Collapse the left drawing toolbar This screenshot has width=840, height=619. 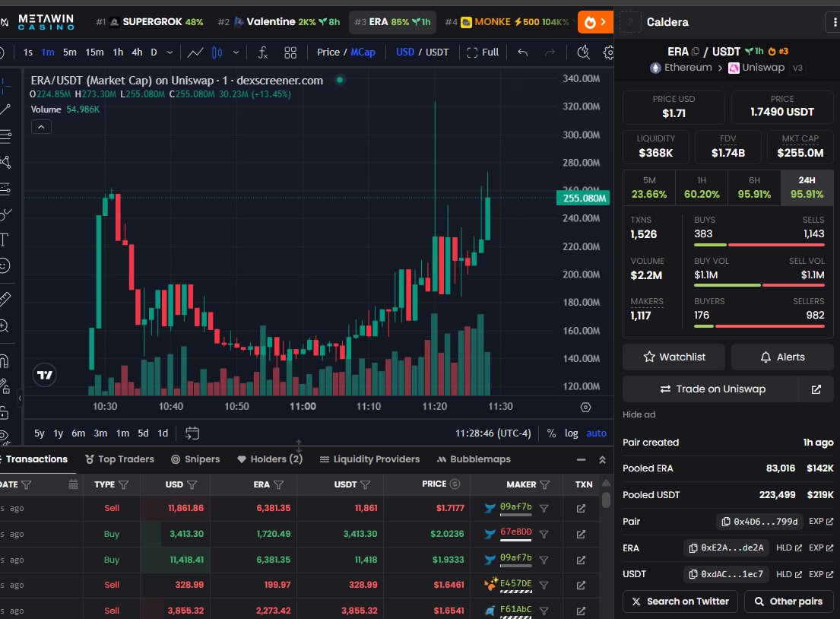tap(20, 398)
